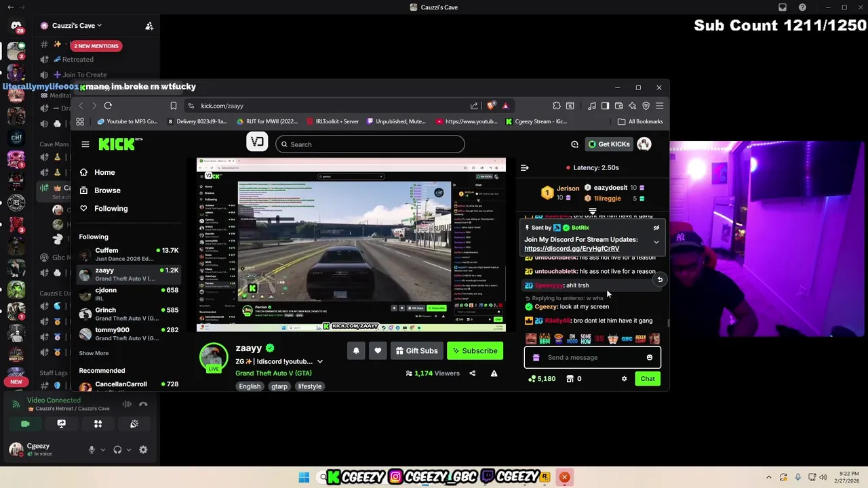
Task: Mute the Discord microphone
Action: pyautogui.click(x=92, y=449)
